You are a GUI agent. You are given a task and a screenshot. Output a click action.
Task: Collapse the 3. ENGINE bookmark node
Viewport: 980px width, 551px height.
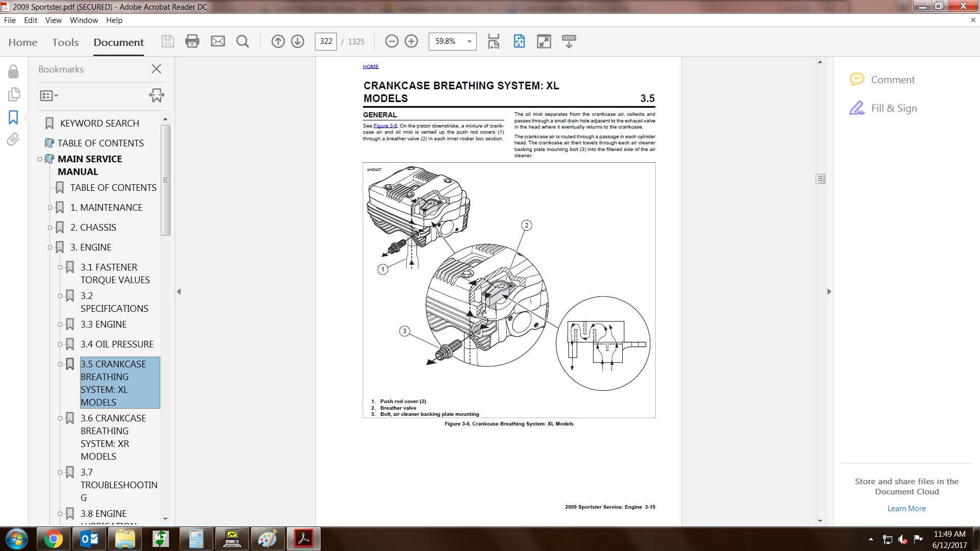coord(50,247)
